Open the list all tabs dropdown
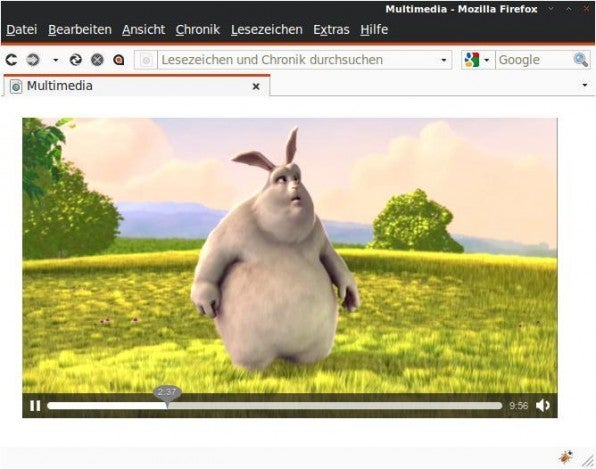Image resolution: width=596 pixels, height=469 pixels. point(585,85)
